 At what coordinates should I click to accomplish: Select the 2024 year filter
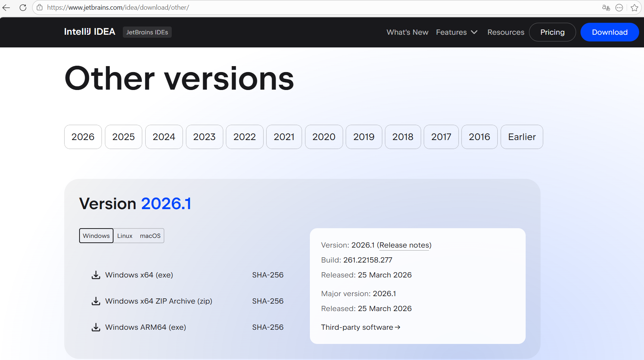tap(164, 137)
